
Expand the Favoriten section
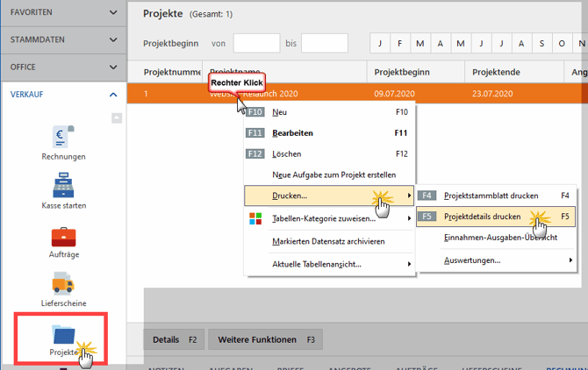pyautogui.click(x=63, y=13)
